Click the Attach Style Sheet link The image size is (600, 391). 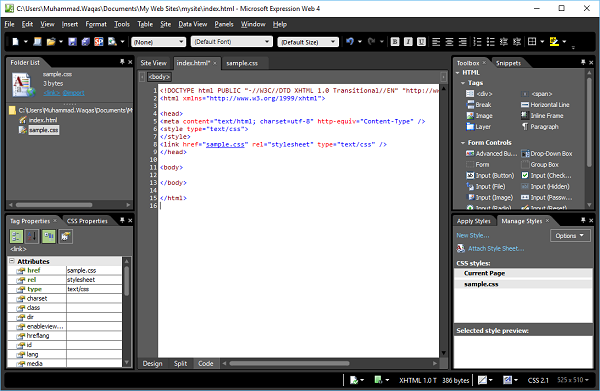(x=496, y=249)
